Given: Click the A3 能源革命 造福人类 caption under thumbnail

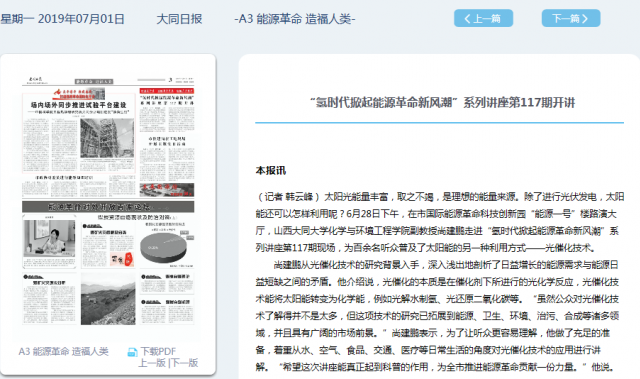Looking at the screenshot, I should coord(63,351).
